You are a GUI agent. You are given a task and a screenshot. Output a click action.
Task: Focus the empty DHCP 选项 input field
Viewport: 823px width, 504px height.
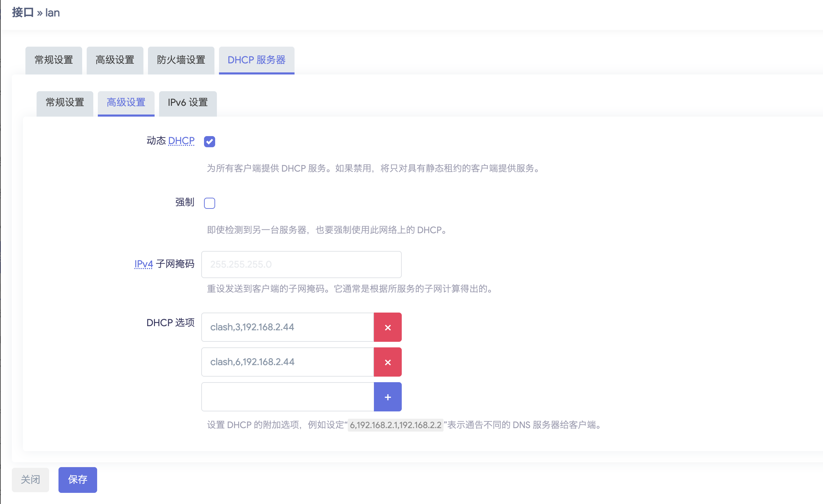(287, 397)
